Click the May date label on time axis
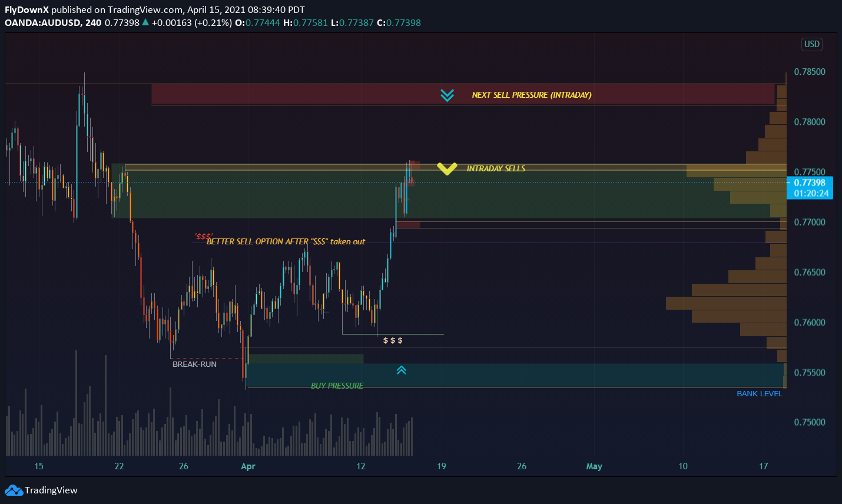Screen dimensions: 842x504 pyautogui.click(x=594, y=466)
